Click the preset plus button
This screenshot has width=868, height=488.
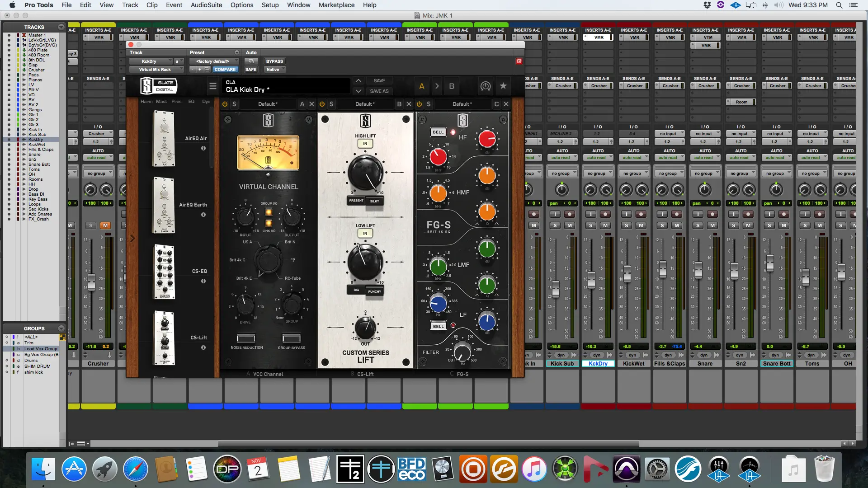pos(199,70)
